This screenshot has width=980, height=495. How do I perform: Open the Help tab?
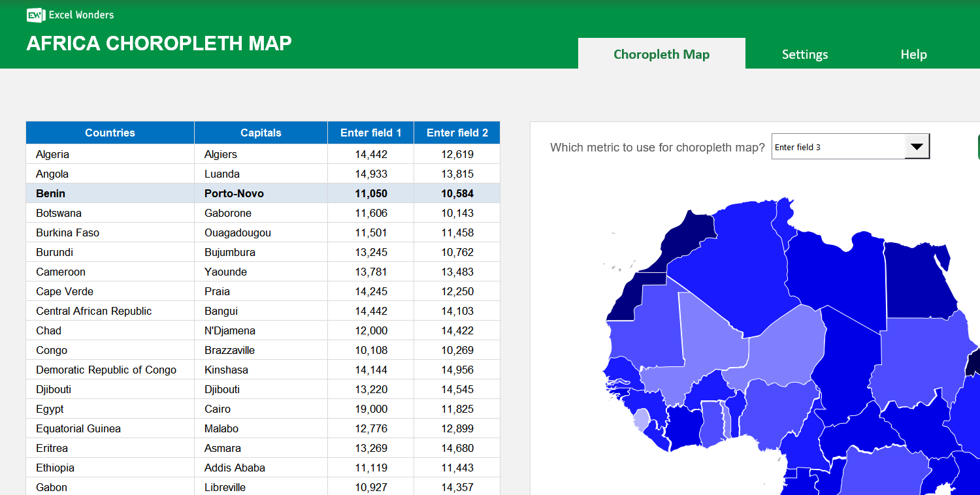pyautogui.click(x=913, y=54)
